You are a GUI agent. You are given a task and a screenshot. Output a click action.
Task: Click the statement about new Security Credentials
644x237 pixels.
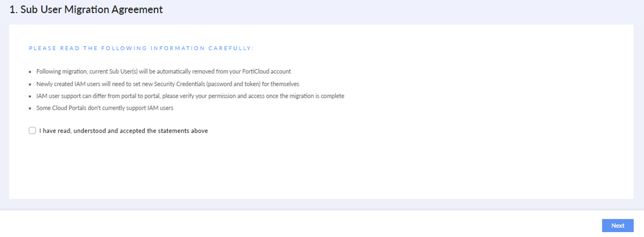167,84
